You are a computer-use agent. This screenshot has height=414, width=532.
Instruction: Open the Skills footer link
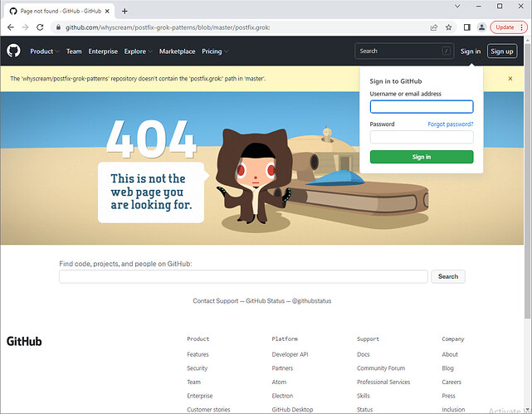coord(363,396)
